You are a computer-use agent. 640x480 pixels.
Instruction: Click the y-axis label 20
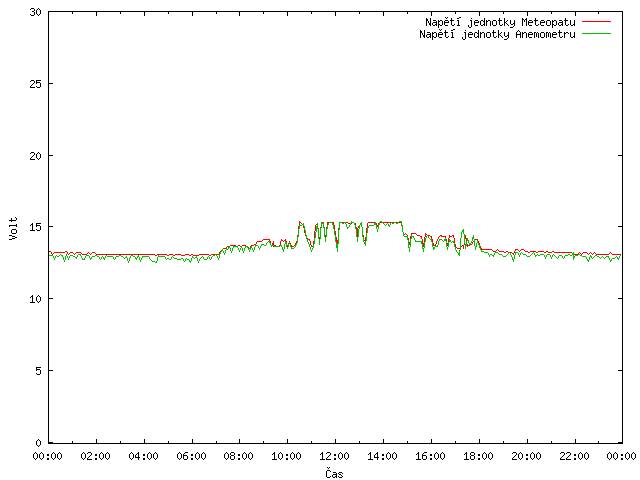coord(36,156)
